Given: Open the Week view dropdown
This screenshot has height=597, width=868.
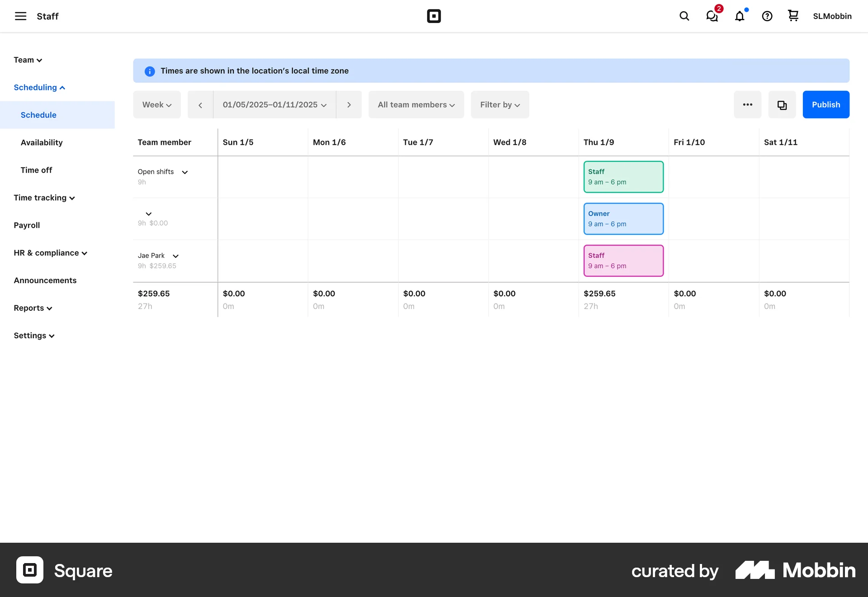Looking at the screenshot, I should pyautogui.click(x=156, y=104).
